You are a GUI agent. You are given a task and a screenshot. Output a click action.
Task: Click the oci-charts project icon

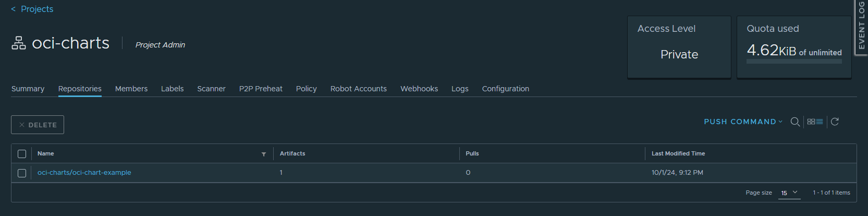(19, 43)
